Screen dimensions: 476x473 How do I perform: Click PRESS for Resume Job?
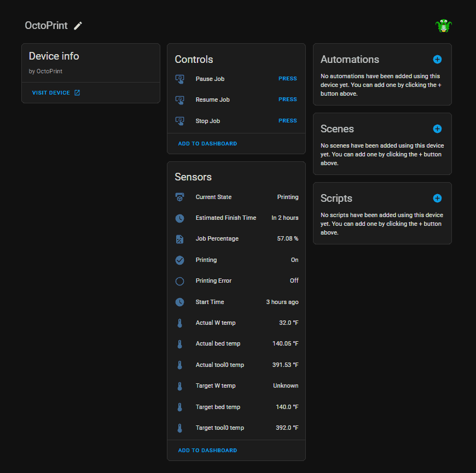[x=287, y=100]
